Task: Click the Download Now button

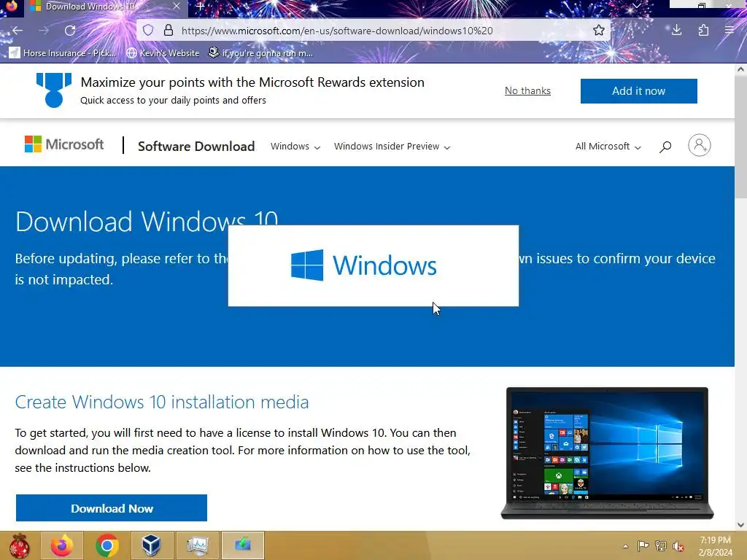Action: (112, 508)
